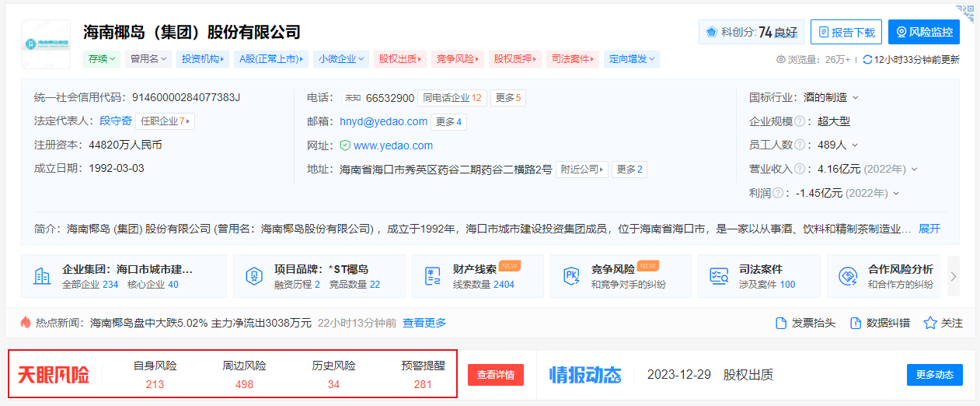Click the 热点新闻 flame icon
Image resolution: width=980 pixels, height=406 pixels.
tap(26, 322)
